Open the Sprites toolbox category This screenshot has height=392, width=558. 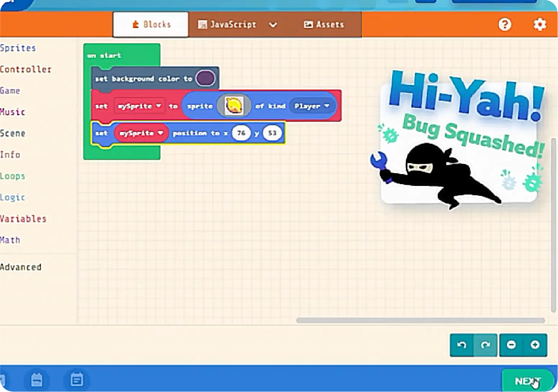(18, 48)
